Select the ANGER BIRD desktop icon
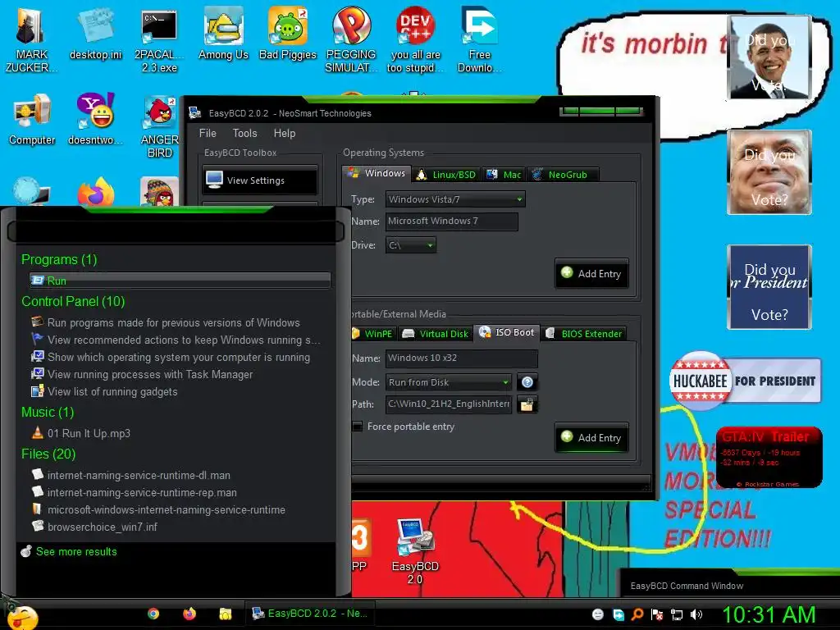Viewport: 840px width, 630px height. 159,126
